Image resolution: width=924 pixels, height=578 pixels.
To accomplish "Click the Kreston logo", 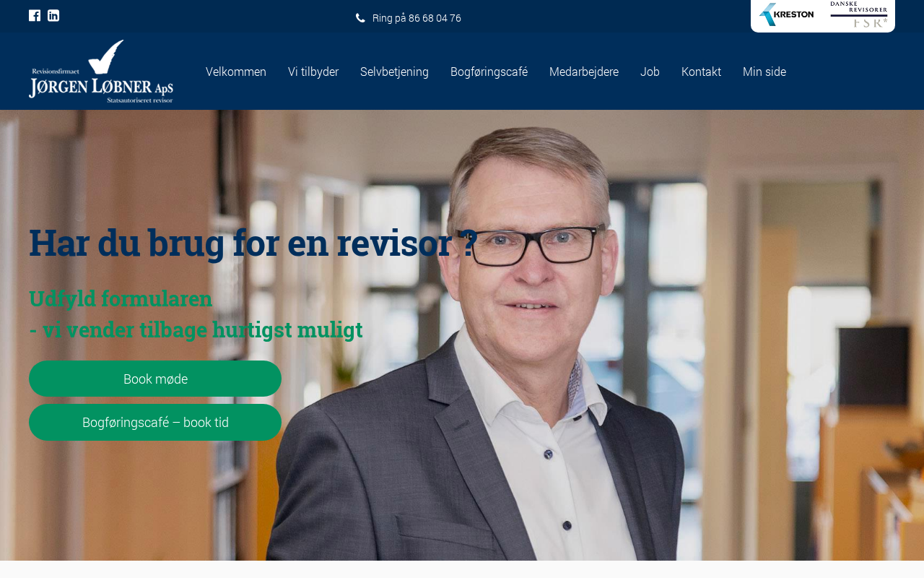I will [786, 14].
